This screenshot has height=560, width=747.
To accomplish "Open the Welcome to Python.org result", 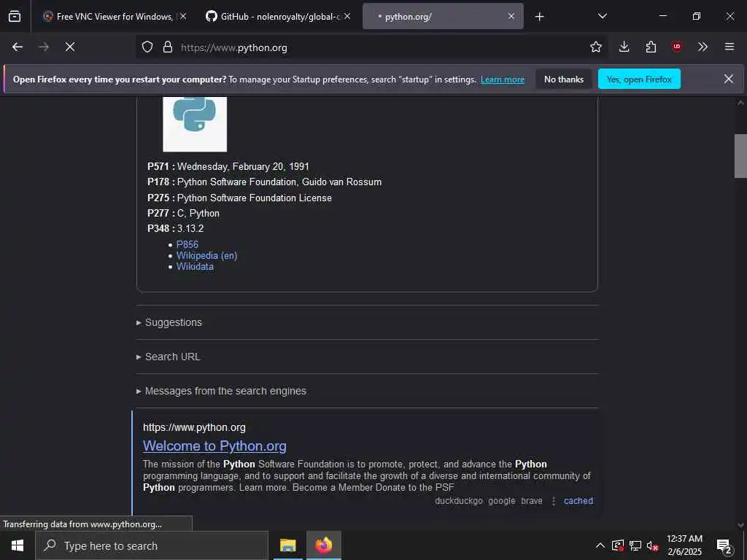I will (214, 446).
